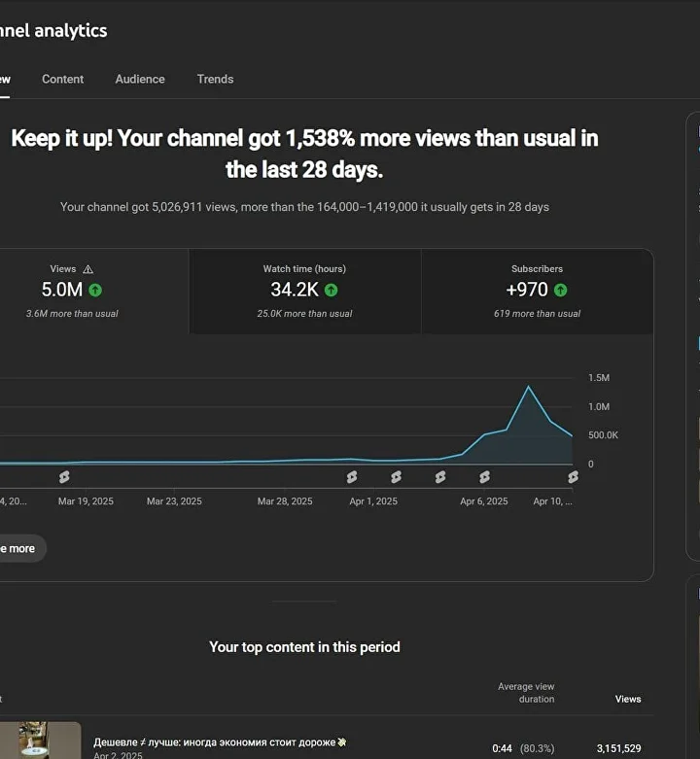Open the Audience tab
700x759 pixels.
pyautogui.click(x=140, y=79)
